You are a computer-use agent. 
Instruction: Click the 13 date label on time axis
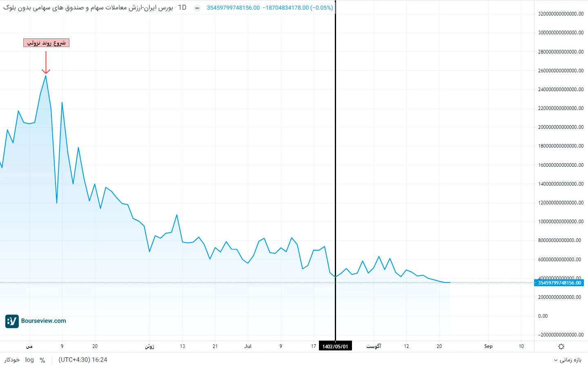[182, 346]
